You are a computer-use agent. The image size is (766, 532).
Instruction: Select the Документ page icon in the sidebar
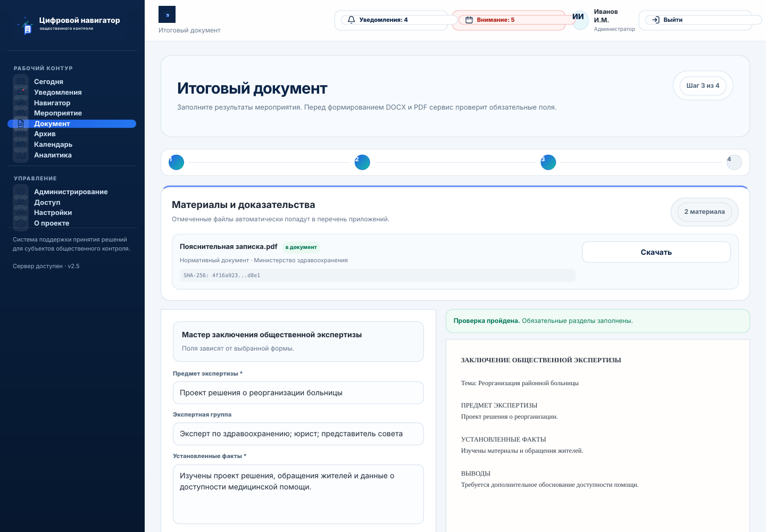[21, 123]
